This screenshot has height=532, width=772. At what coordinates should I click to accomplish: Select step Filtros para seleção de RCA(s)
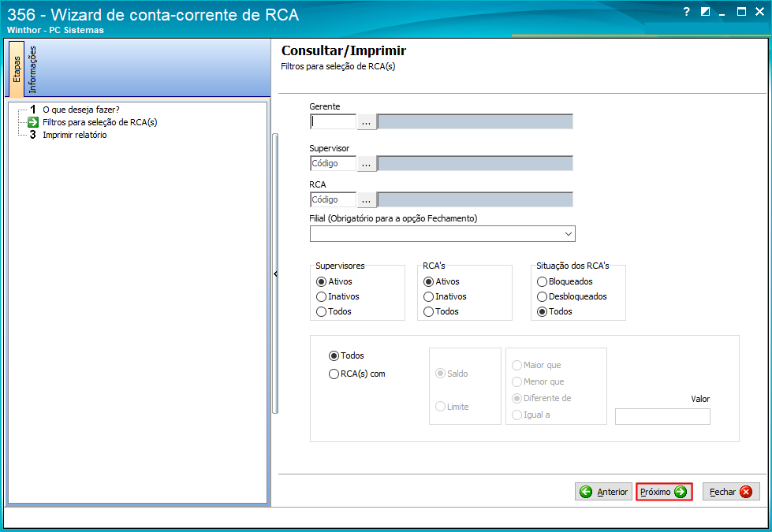100,122
